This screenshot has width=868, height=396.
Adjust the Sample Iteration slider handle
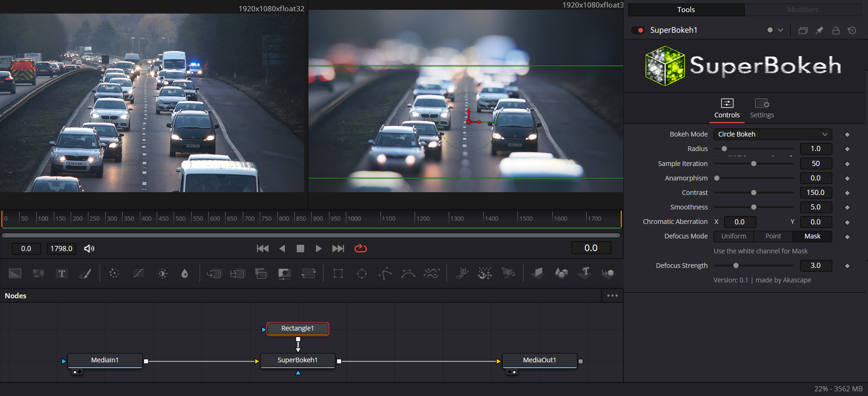753,164
